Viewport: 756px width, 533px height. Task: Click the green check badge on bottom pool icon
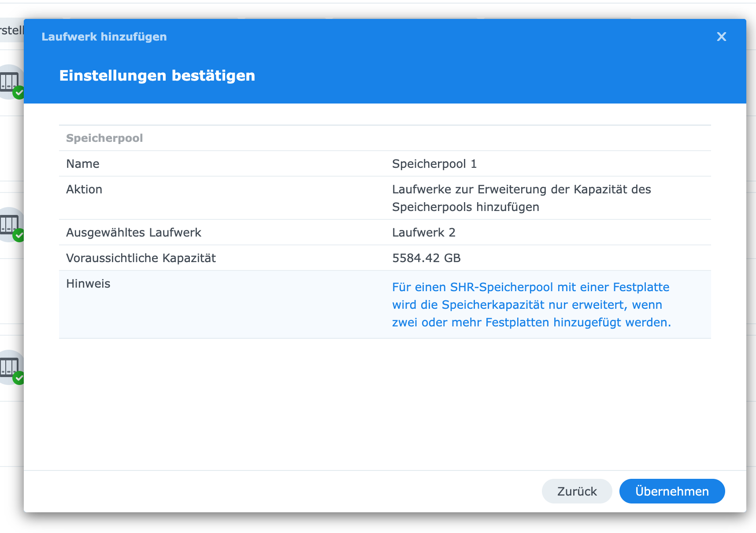click(x=19, y=378)
